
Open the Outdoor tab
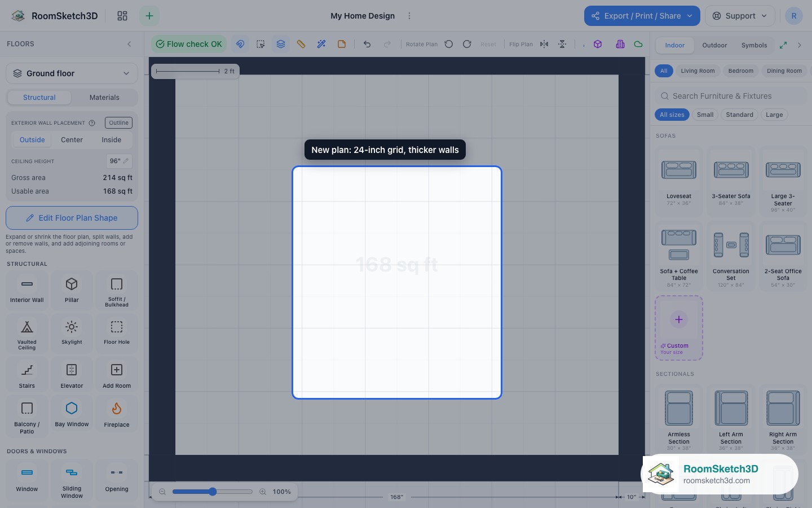pos(714,45)
